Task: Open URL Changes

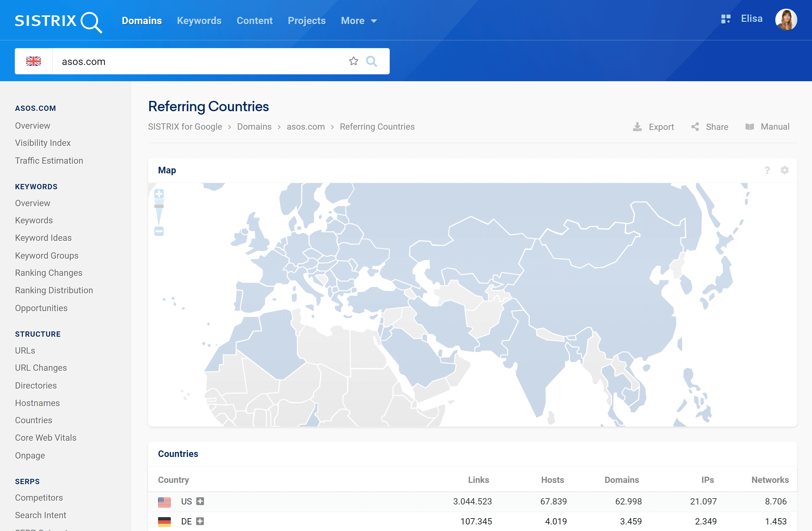Action: (41, 368)
